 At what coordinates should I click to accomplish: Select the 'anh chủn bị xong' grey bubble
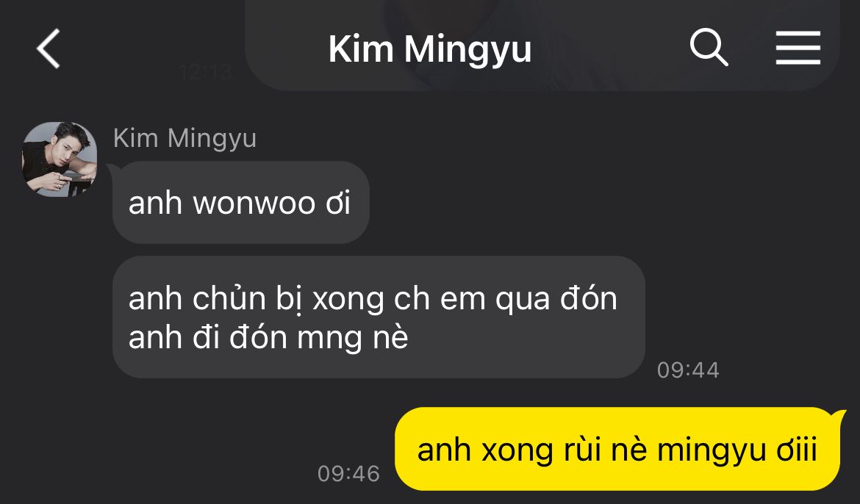tap(379, 317)
